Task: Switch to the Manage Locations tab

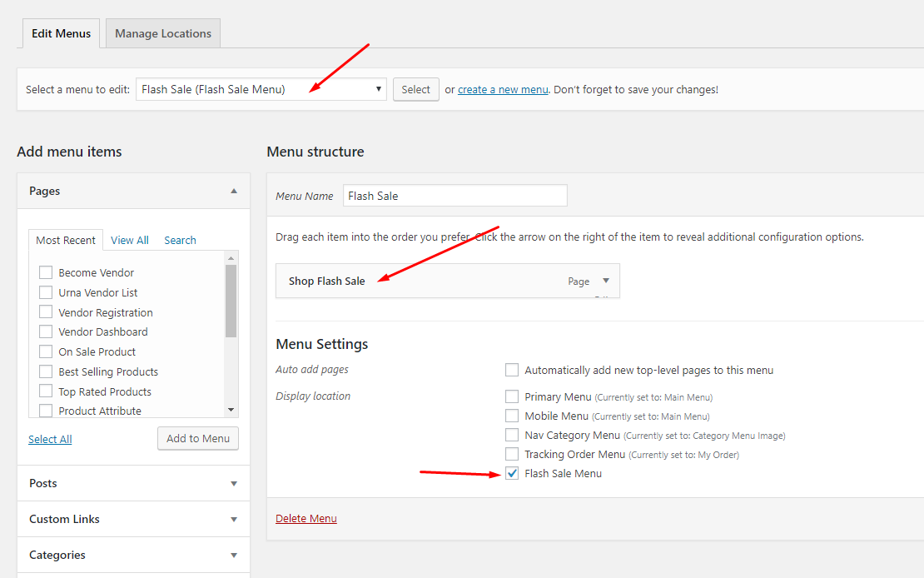Action: 163,33
